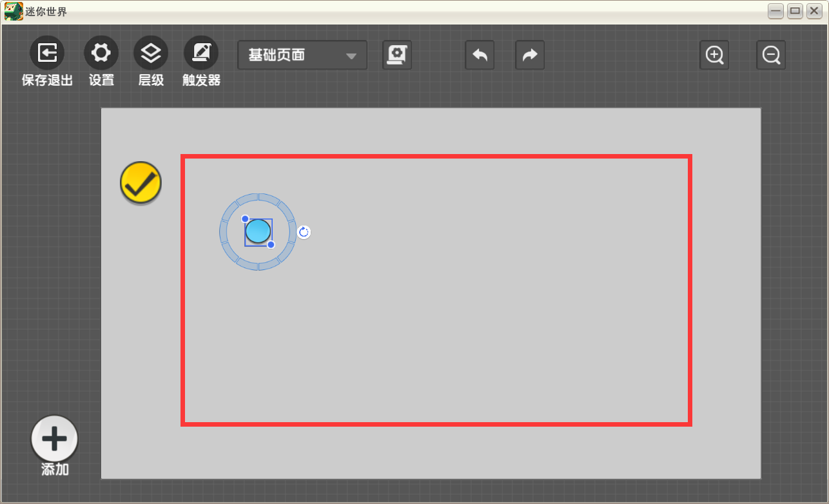Screen dimensions: 829x504
Task: Click the page settings icon beside dropdown
Action: tap(397, 55)
